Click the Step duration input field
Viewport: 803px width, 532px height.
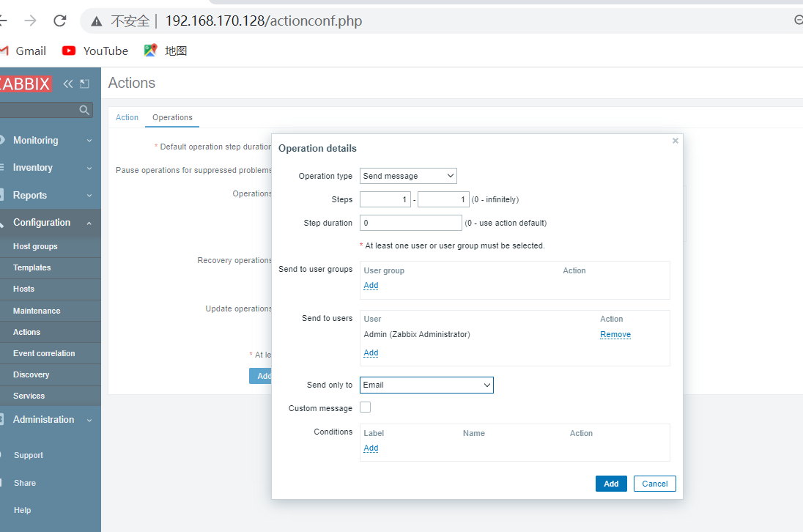click(410, 223)
